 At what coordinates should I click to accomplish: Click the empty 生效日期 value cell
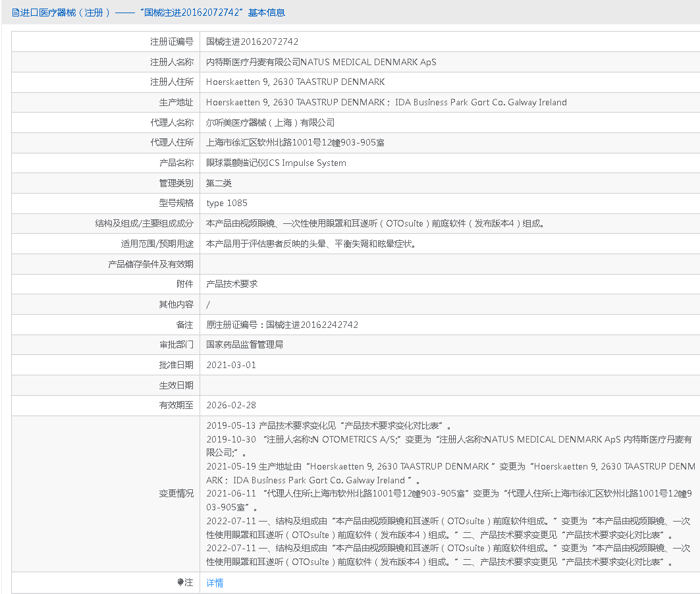click(x=448, y=385)
